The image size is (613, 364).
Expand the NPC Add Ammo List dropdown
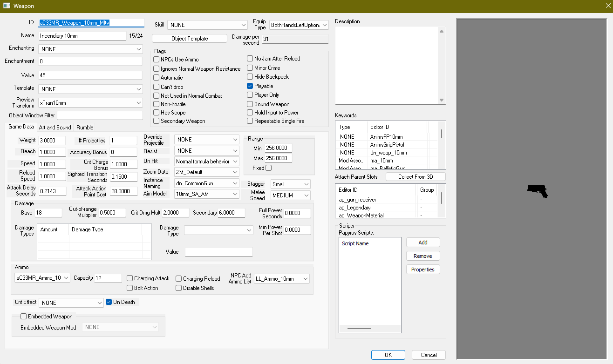pos(281,279)
